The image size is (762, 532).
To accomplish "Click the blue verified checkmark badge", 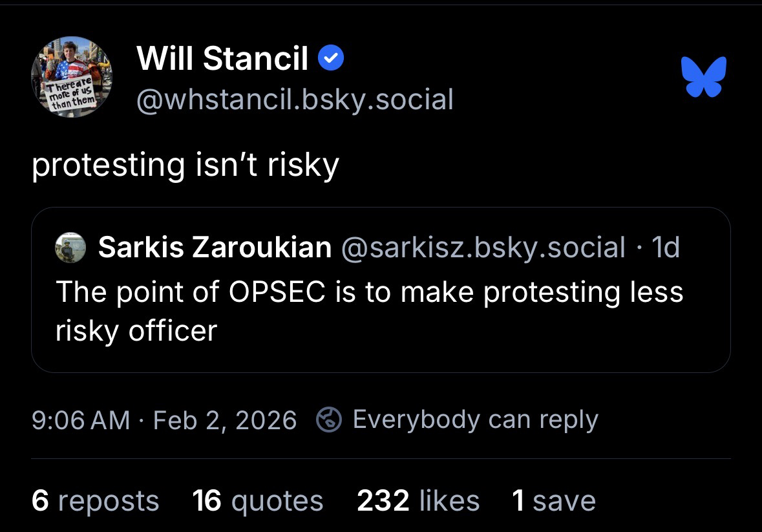I will [x=332, y=59].
